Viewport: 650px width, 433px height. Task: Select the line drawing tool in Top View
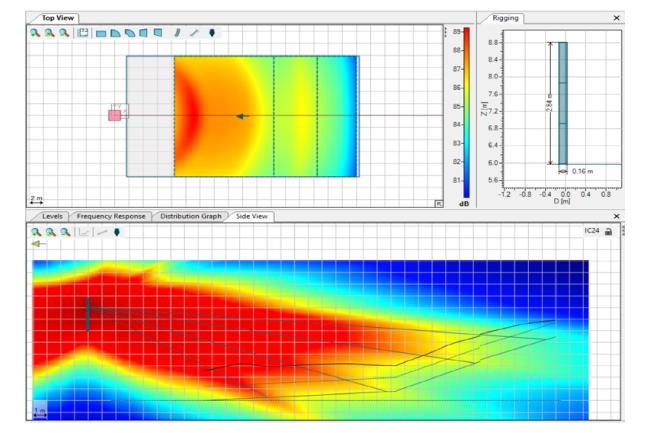click(x=194, y=33)
